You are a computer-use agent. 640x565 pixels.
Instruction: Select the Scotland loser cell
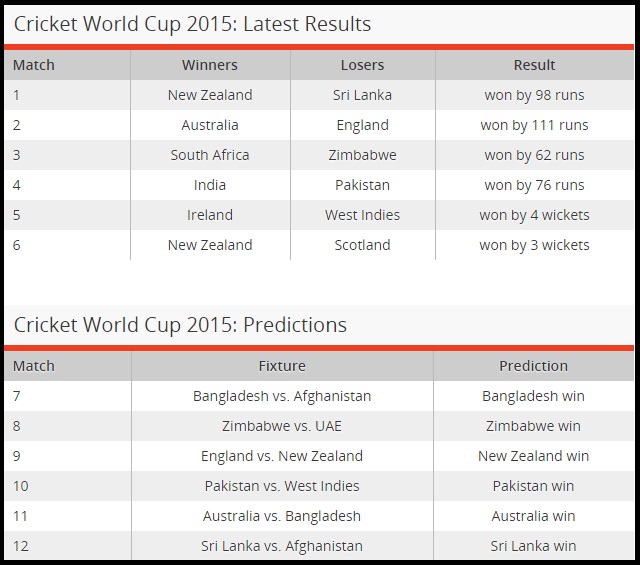click(362, 245)
